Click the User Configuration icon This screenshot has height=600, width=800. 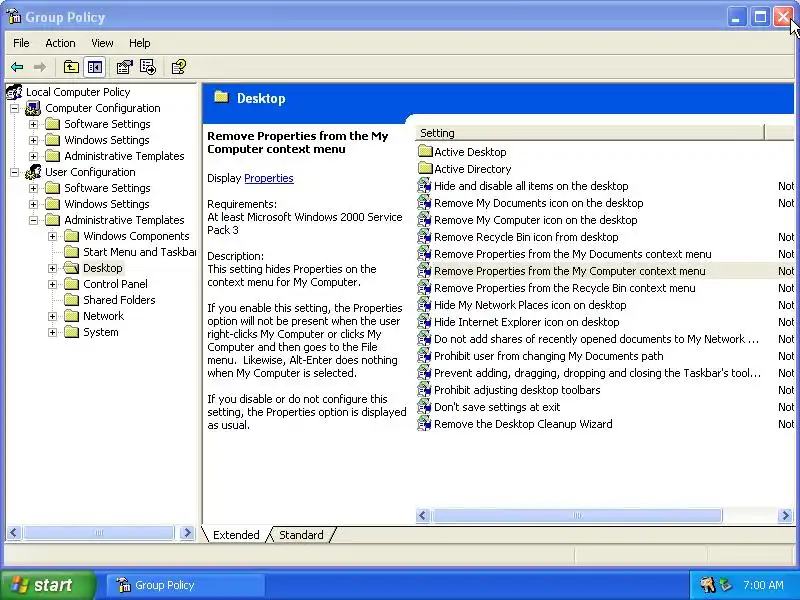(33, 172)
